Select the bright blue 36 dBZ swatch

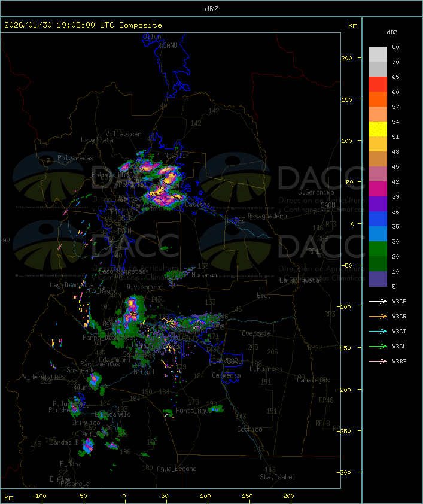(378, 219)
